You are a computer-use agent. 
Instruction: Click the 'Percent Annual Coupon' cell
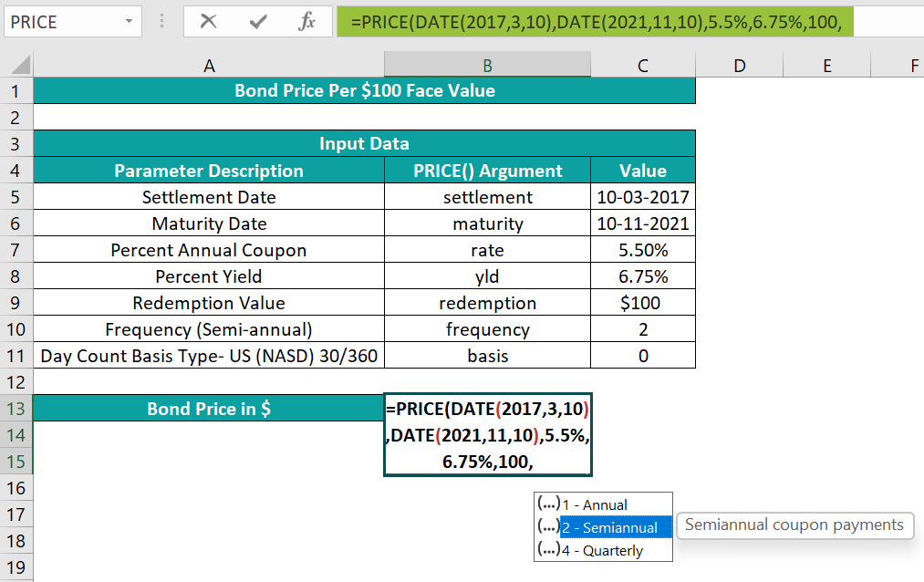(209, 250)
